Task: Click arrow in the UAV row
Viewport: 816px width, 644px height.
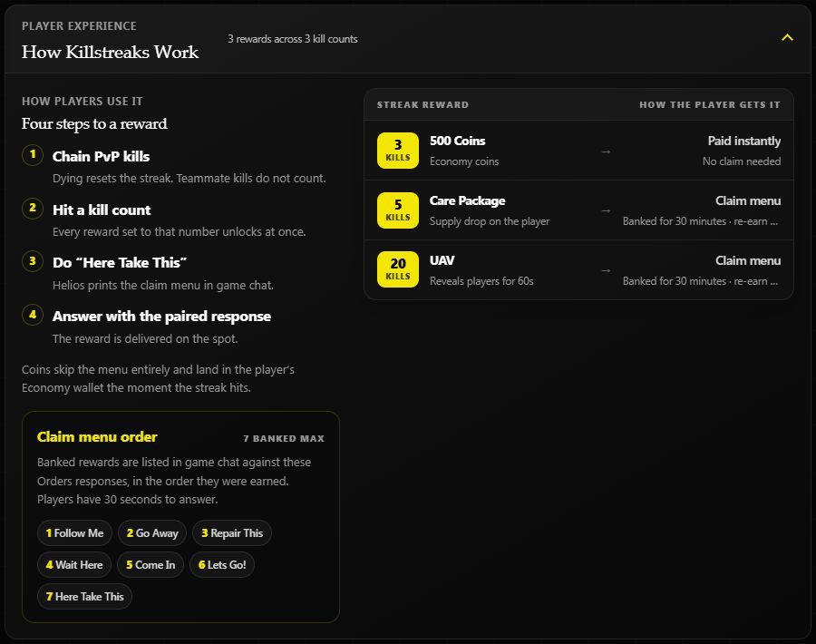Action: tap(606, 270)
